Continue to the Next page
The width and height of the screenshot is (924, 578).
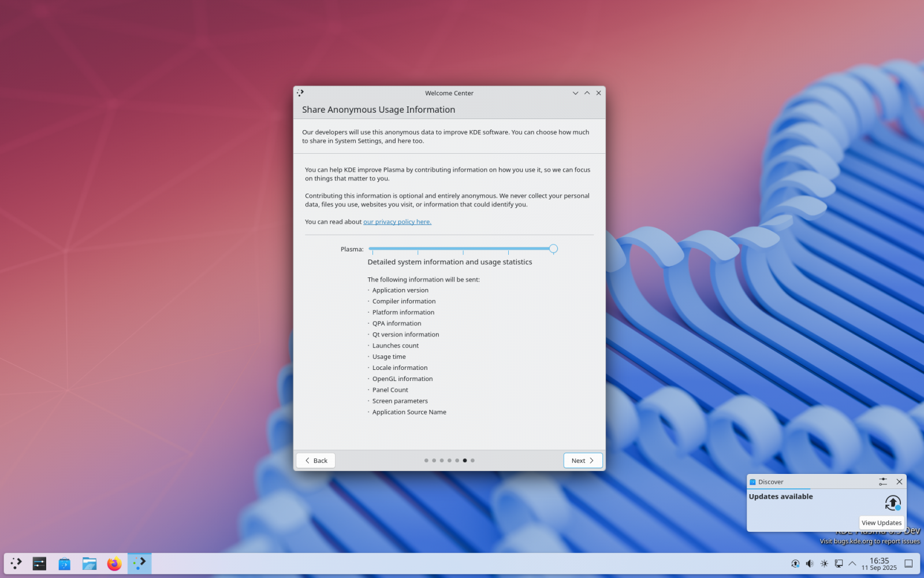[583, 461]
